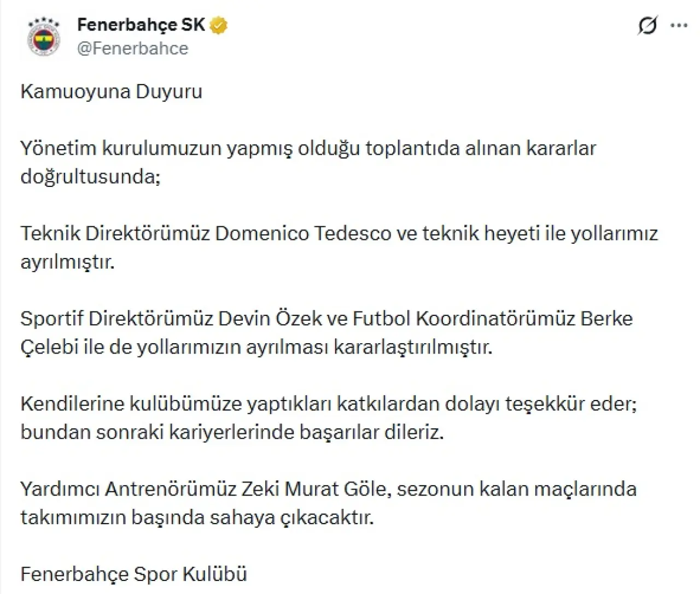700x594 pixels.
Task: Click the word 'doğrultusunda;' in the post
Action: [x=91, y=177]
